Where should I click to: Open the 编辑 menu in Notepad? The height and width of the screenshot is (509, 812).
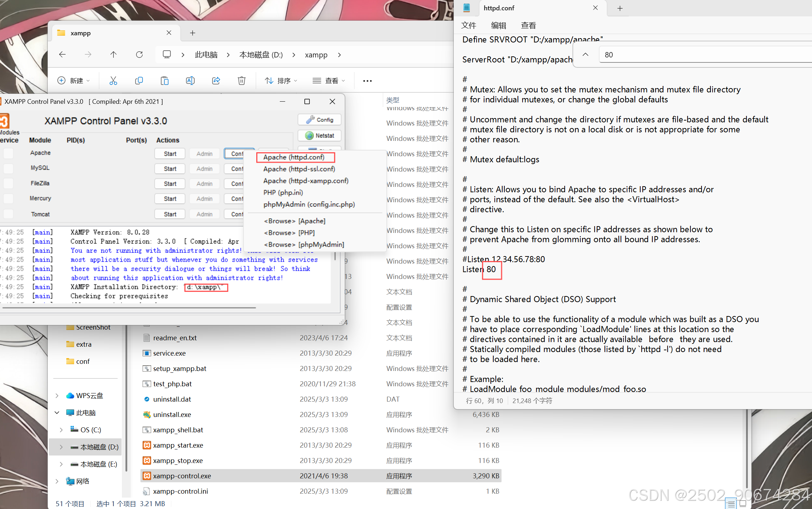[498, 25]
